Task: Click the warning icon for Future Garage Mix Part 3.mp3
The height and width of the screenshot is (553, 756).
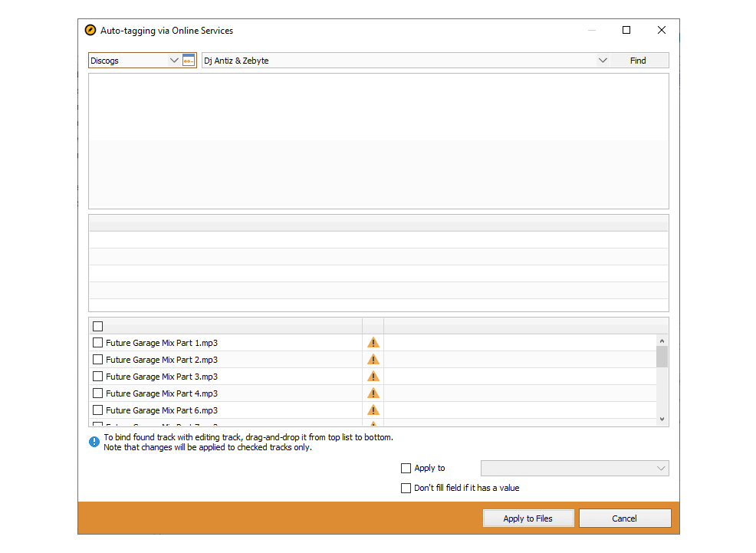Action: tap(373, 376)
